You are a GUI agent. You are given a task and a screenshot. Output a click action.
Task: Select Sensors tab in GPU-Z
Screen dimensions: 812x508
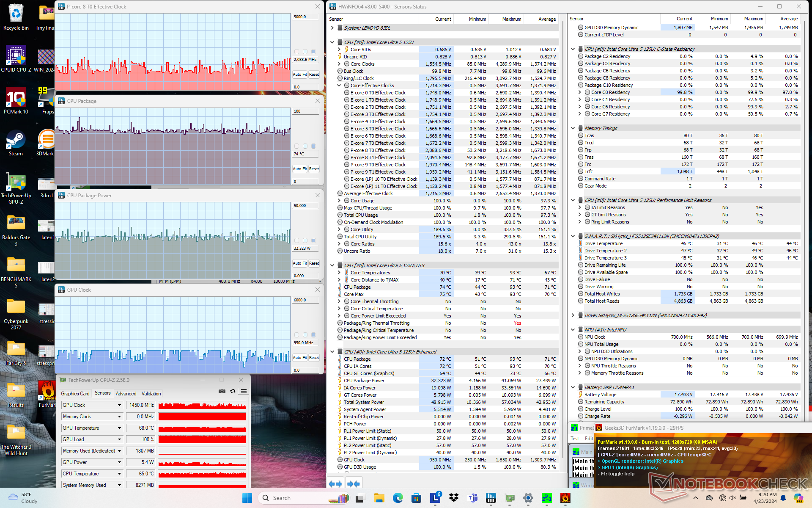(x=103, y=393)
